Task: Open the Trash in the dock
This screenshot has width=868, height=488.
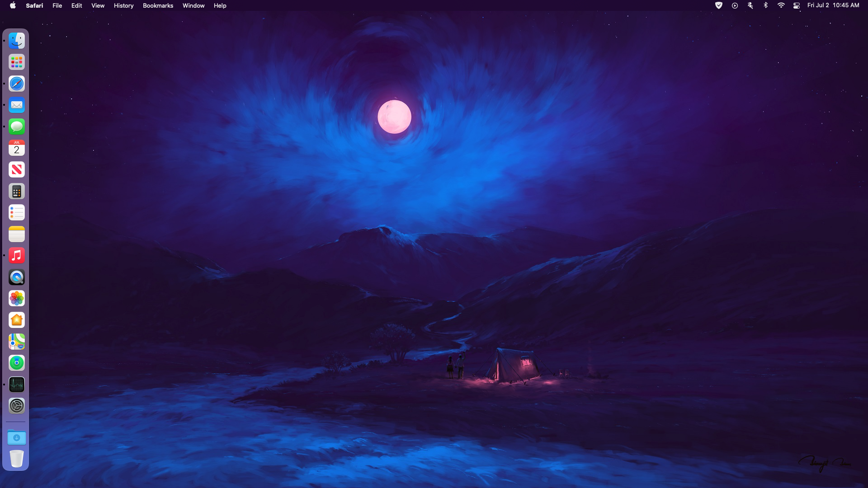Action: click(17, 459)
